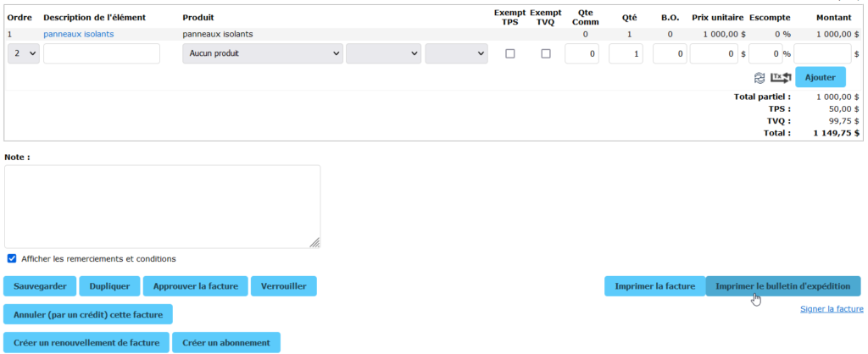
Task: Click Sauvegarder to save the invoice
Action: pyautogui.click(x=41, y=286)
